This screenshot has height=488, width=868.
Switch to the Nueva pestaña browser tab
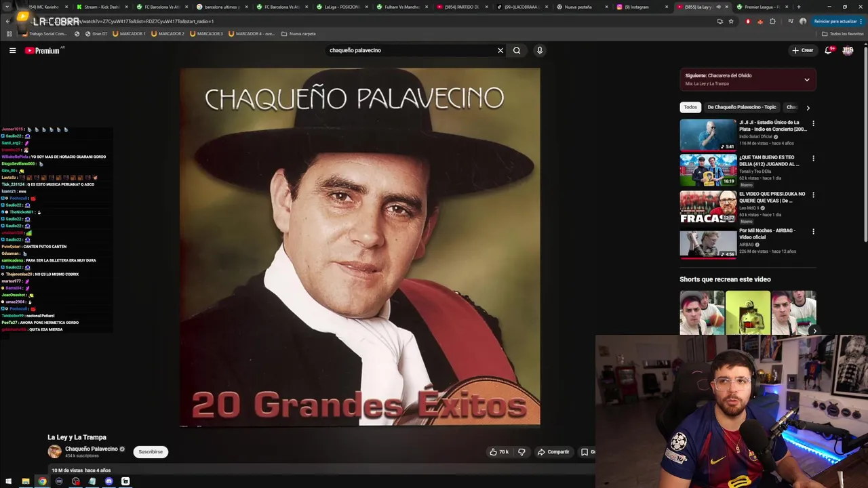(576, 7)
